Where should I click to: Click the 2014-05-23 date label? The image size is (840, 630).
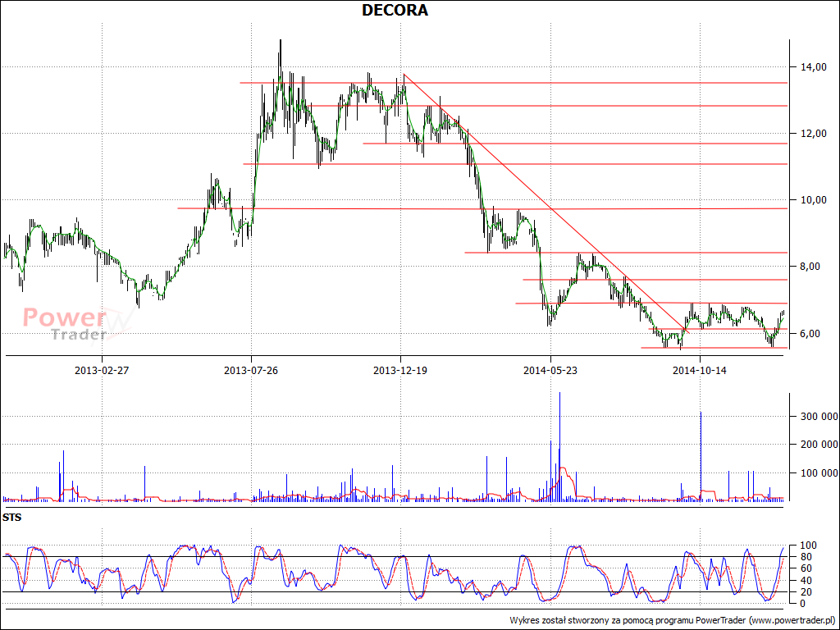click(x=550, y=370)
